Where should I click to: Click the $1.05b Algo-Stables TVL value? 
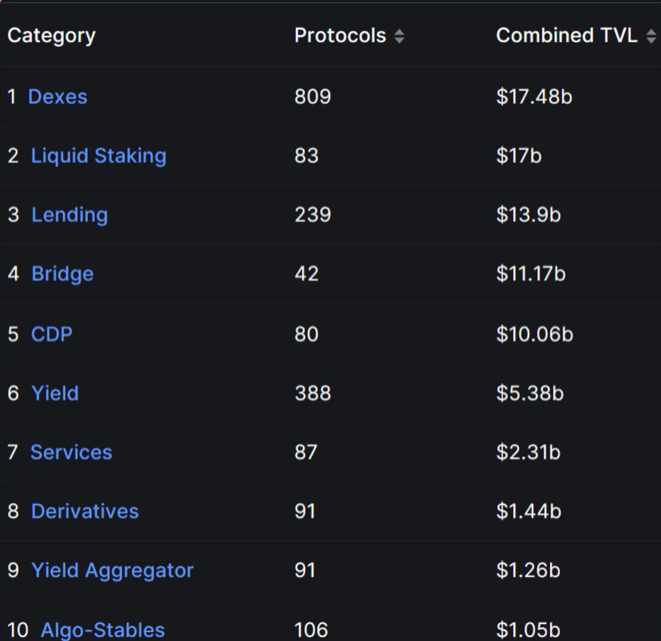529,630
